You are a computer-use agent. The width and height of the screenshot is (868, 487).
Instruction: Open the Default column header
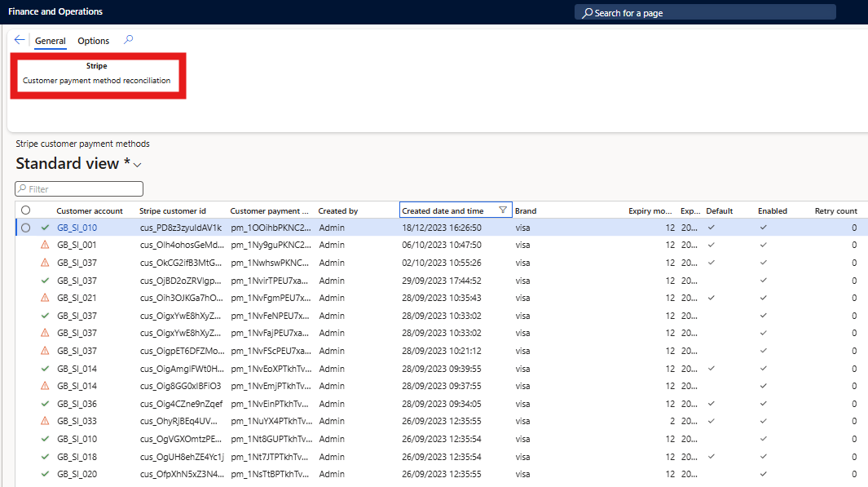click(720, 210)
